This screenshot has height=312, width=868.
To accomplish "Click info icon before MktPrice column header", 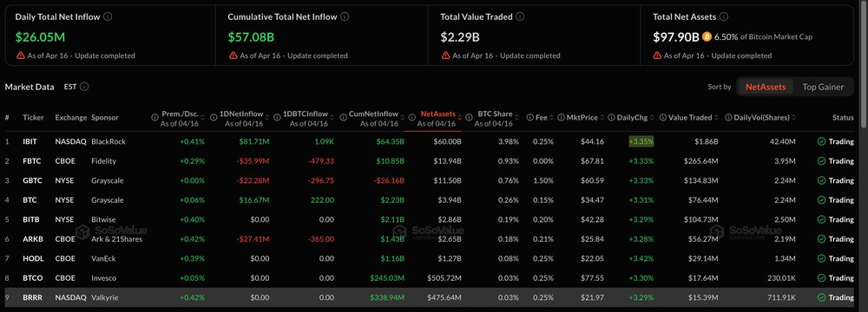I will (x=562, y=117).
